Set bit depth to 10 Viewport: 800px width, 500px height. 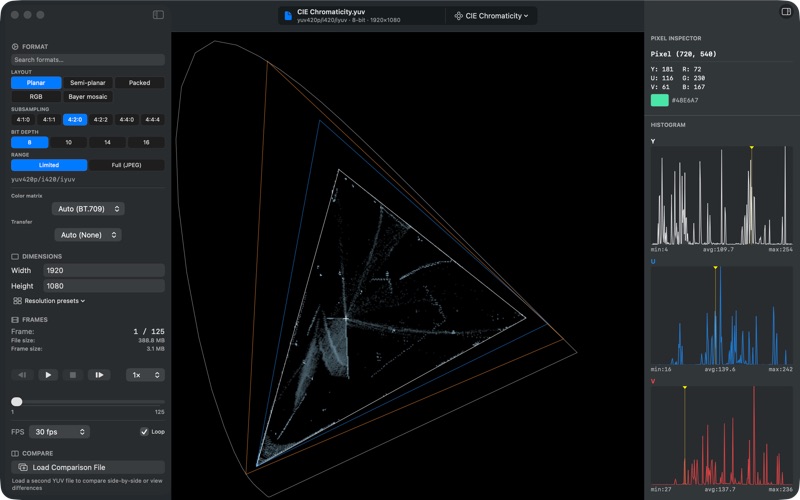(68, 142)
